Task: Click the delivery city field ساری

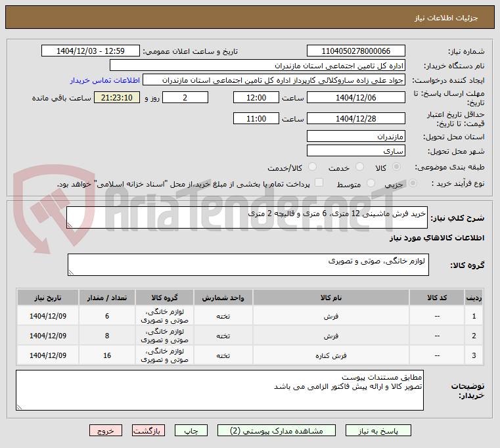Action: 356,151
